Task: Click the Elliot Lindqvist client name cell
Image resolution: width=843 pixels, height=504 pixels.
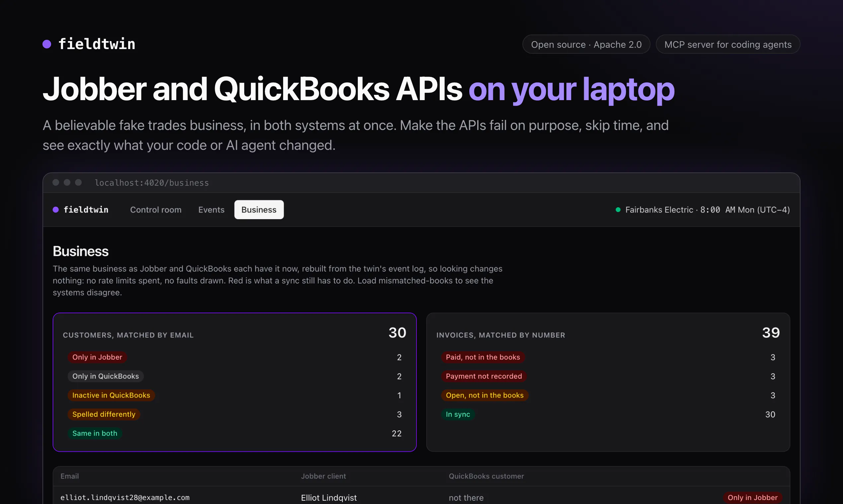Action: coord(329,498)
